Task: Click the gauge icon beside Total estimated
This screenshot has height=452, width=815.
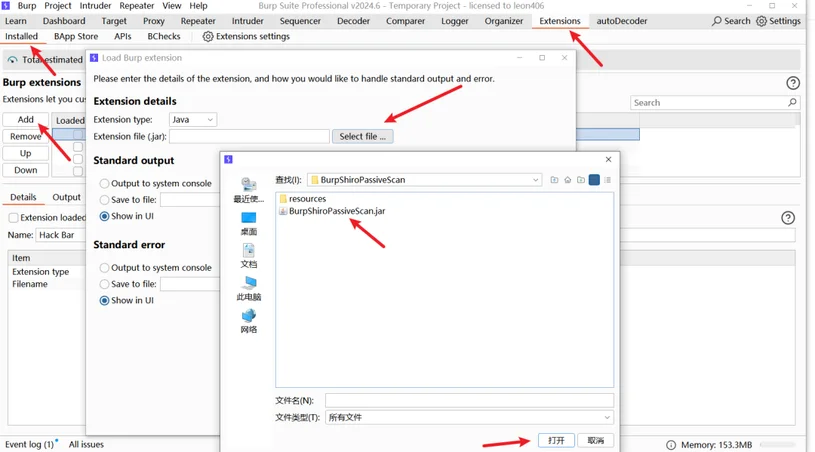Action: [x=12, y=60]
